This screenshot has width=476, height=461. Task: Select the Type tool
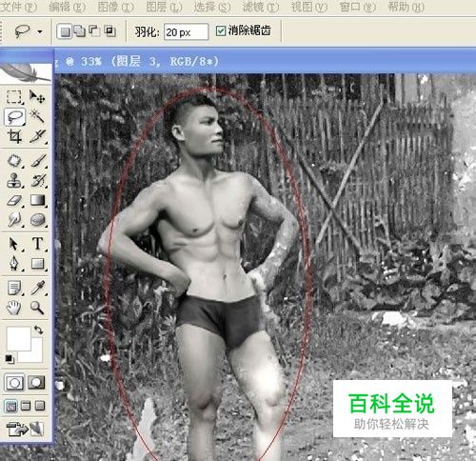click(x=37, y=244)
